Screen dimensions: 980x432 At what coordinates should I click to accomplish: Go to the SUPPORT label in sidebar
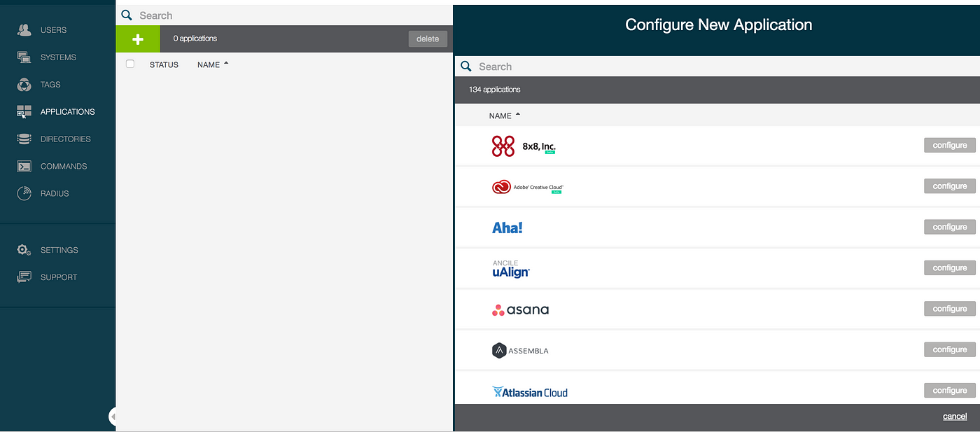[59, 277]
